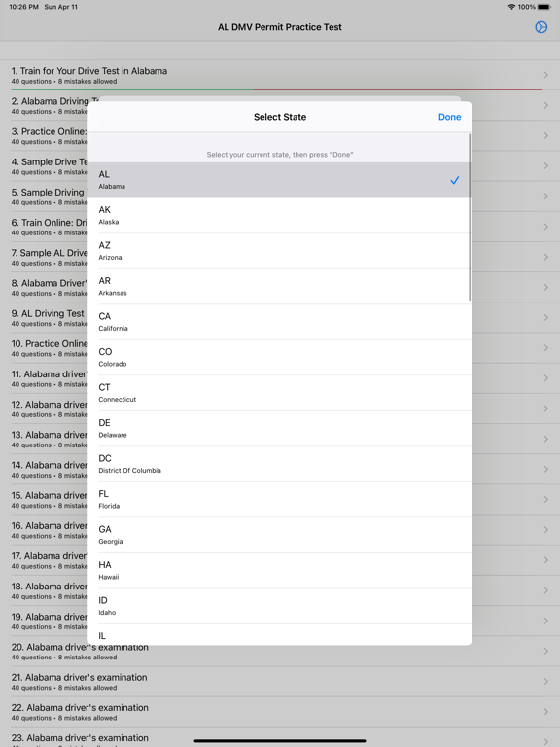Open chevron for test 20 row
Screen dimensions: 560x747
click(546, 652)
